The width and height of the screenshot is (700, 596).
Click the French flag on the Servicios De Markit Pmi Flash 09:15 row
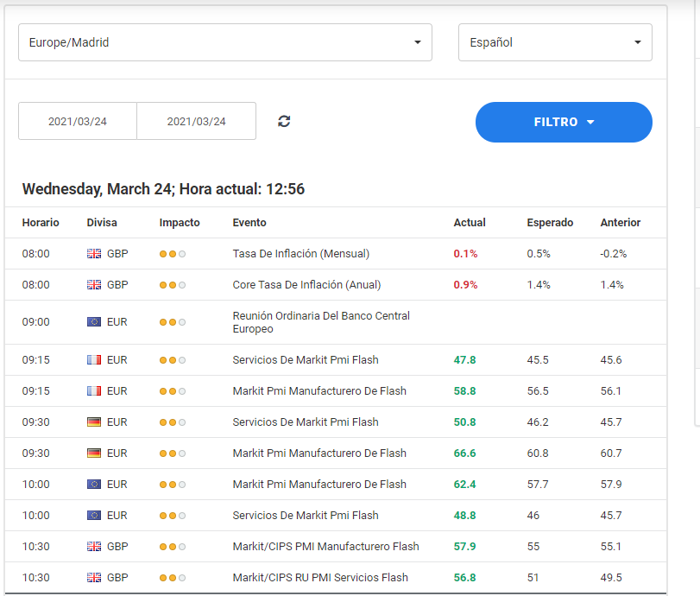click(x=94, y=360)
